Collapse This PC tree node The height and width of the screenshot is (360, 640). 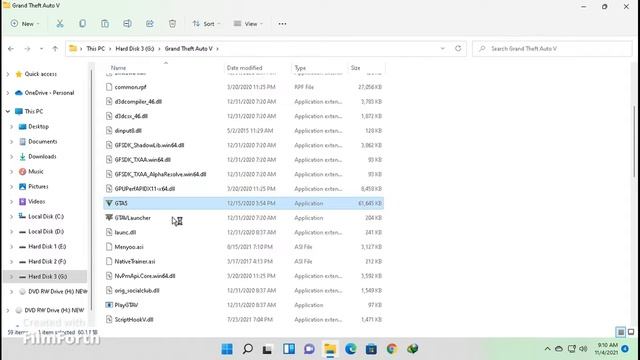click(8, 111)
